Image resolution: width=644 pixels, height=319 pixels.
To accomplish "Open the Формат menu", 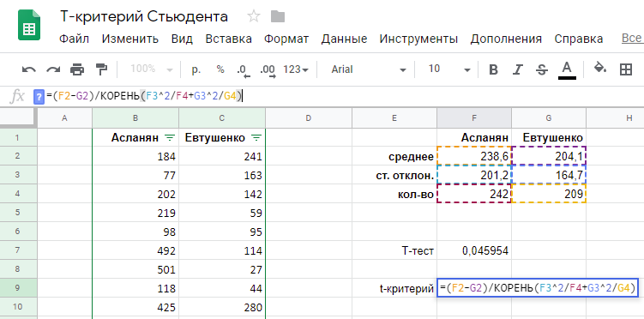I will pos(286,39).
